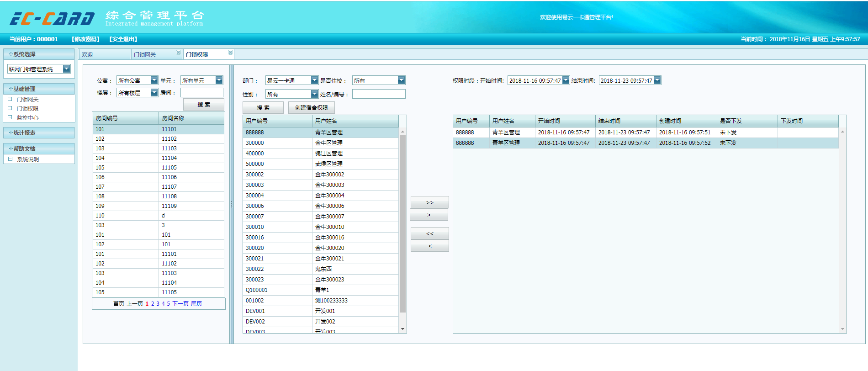
Task: Sort by 房间编号 column header
Action: pyautogui.click(x=125, y=118)
